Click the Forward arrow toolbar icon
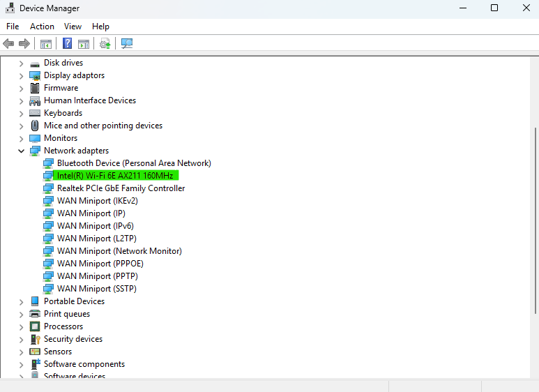The image size is (539, 392). click(24, 44)
